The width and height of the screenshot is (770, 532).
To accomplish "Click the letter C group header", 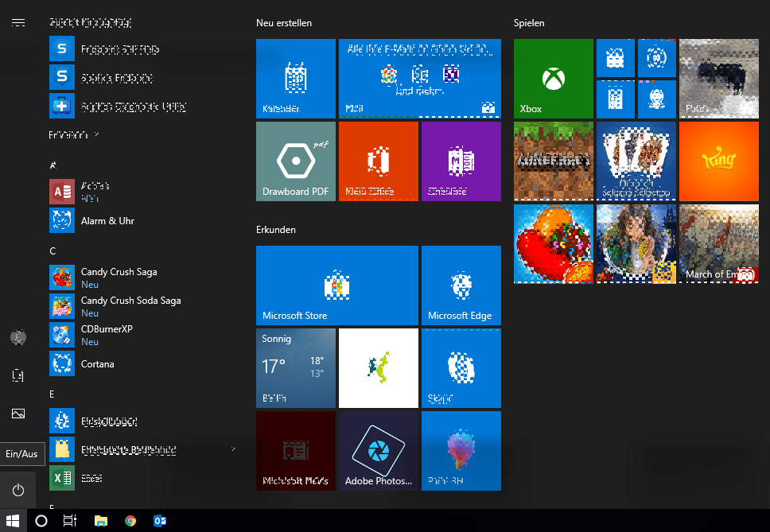I will coord(52,251).
